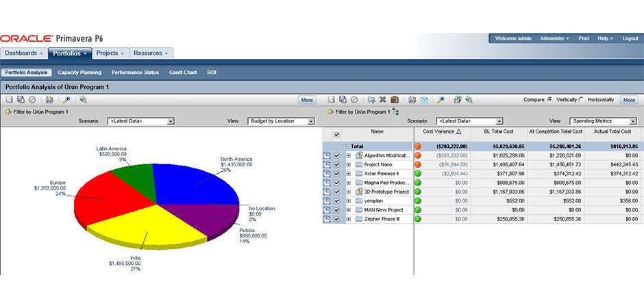Click the yellow India pie slice
Image resolution: width=644 pixels, height=308 pixels.
pyautogui.click(x=148, y=226)
